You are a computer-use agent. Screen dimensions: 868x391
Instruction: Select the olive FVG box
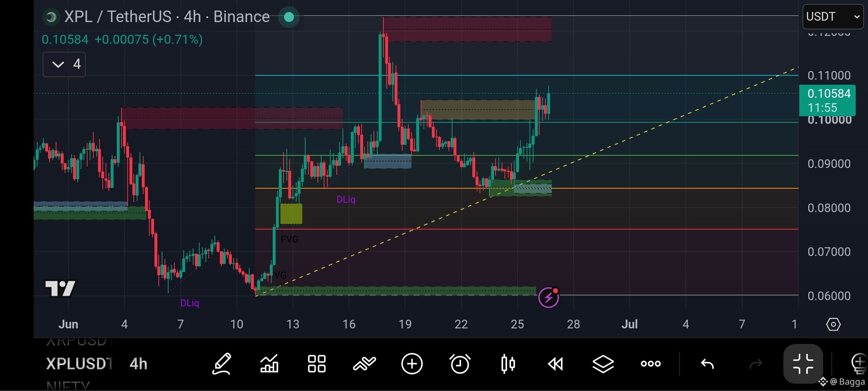[x=291, y=214]
